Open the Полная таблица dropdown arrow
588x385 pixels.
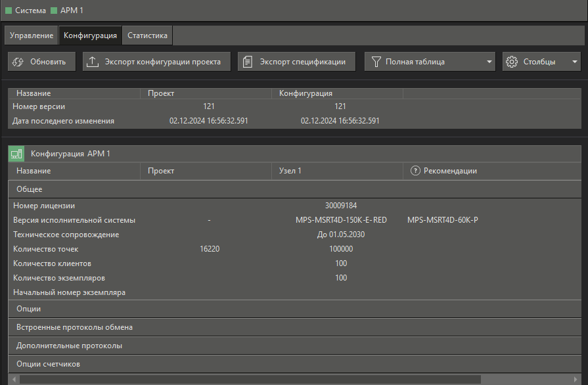coord(489,62)
